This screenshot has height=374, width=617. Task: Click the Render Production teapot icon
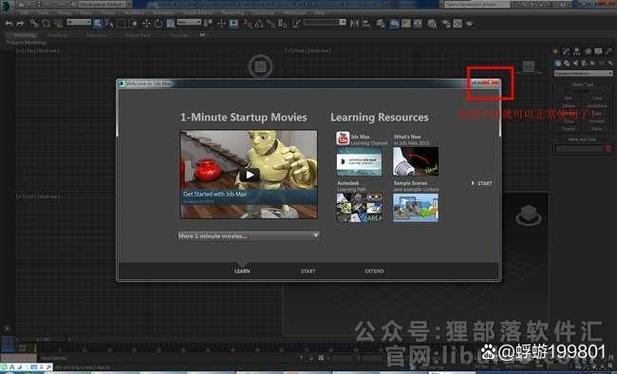470,24
